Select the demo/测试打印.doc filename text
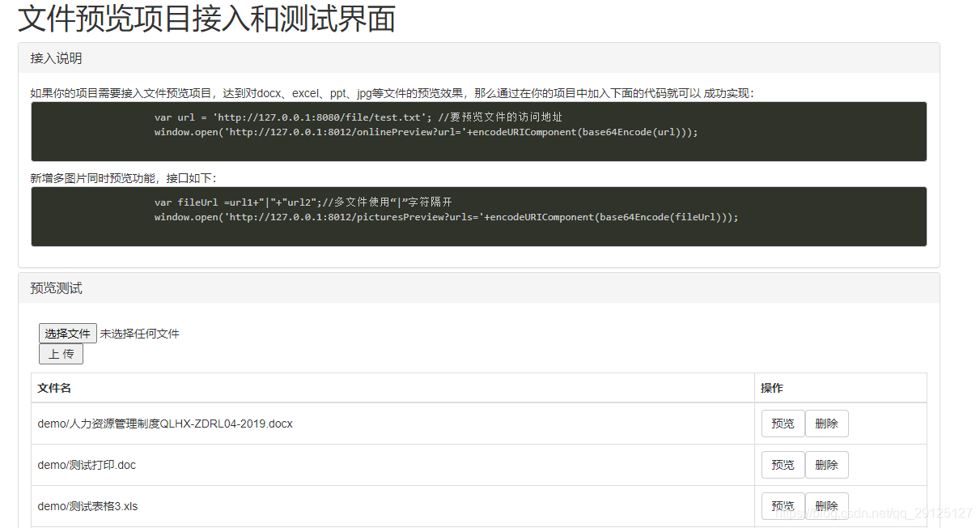The width and height of the screenshot is (980, 528). [87, 465]
